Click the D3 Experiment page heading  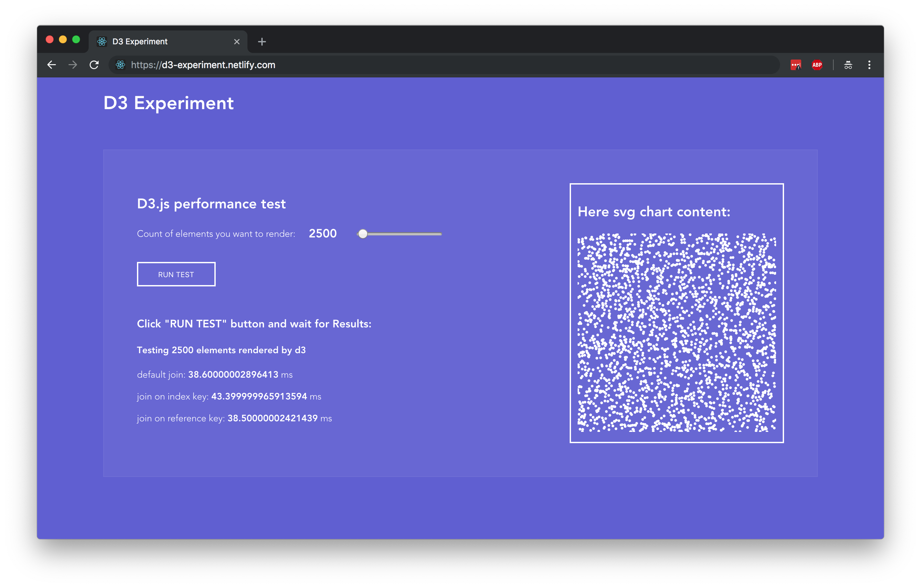click(168, 103)
